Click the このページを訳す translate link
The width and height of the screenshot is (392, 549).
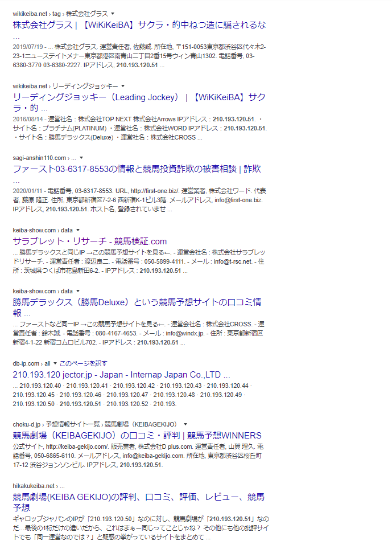tap(84, 363)
